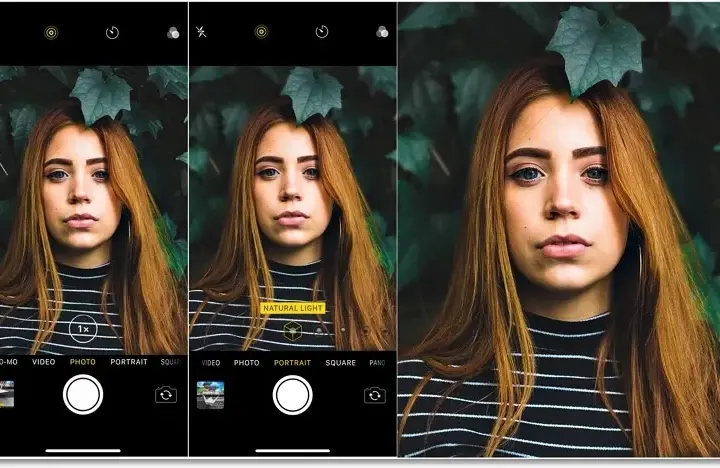Select the highlighted PORTRAIT mode label
Image resolution: width=720 pixels, height=468 pixels.
[x=292, y=363]
